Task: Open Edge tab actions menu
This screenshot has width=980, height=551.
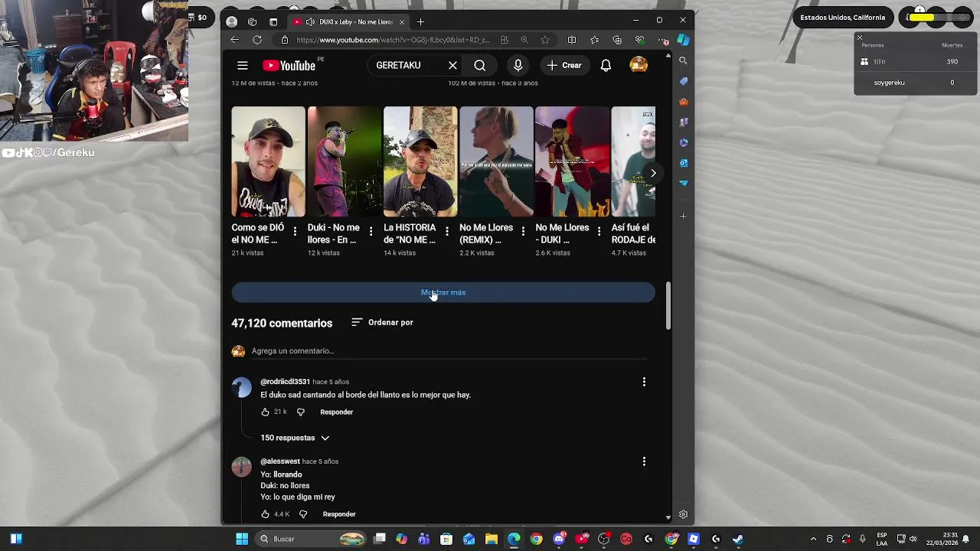Action: [273, 21]
